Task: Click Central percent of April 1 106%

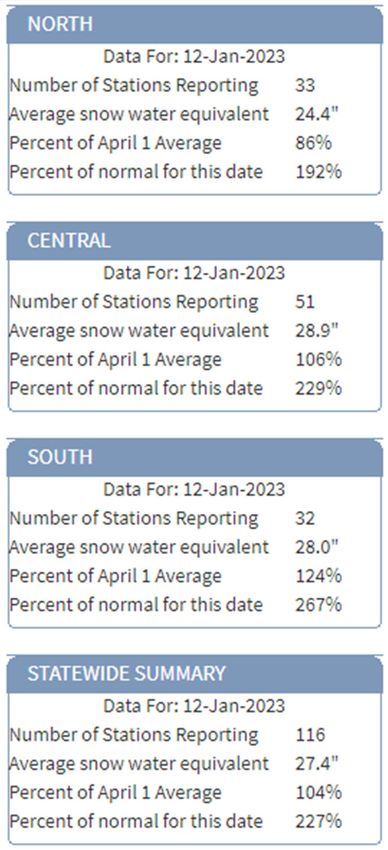Action: click(319, 359)
